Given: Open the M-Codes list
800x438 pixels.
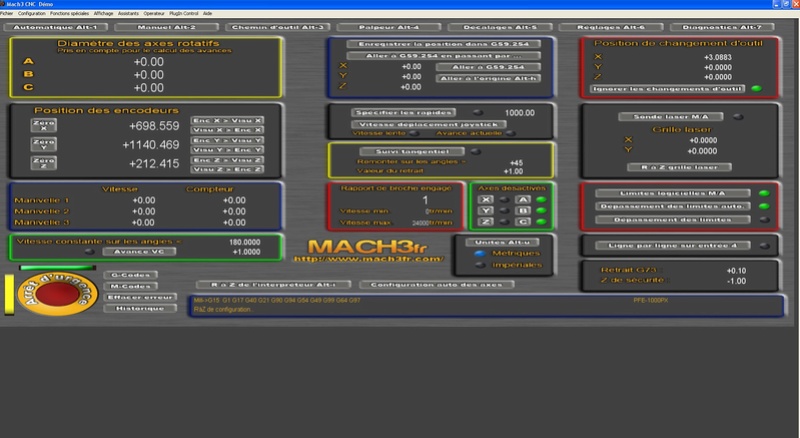Looking at the screenshot, I should pos(131,286).
